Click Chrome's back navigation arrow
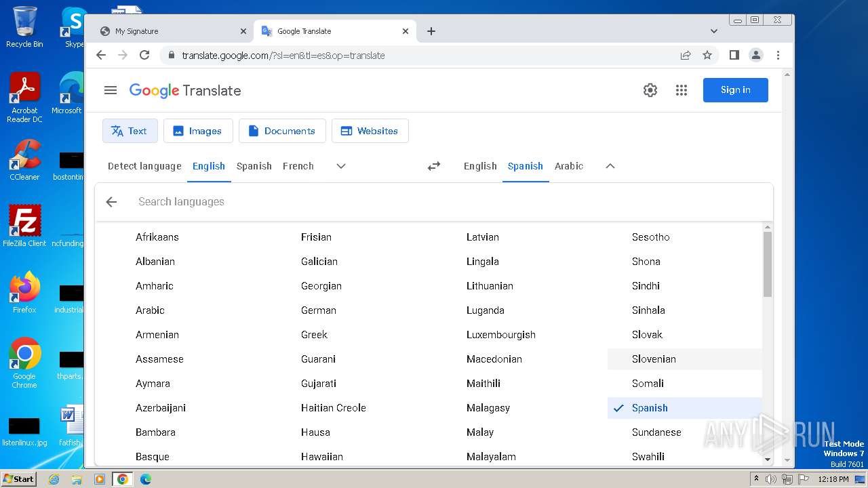868x488 pixels. click(x=101, y=56)
